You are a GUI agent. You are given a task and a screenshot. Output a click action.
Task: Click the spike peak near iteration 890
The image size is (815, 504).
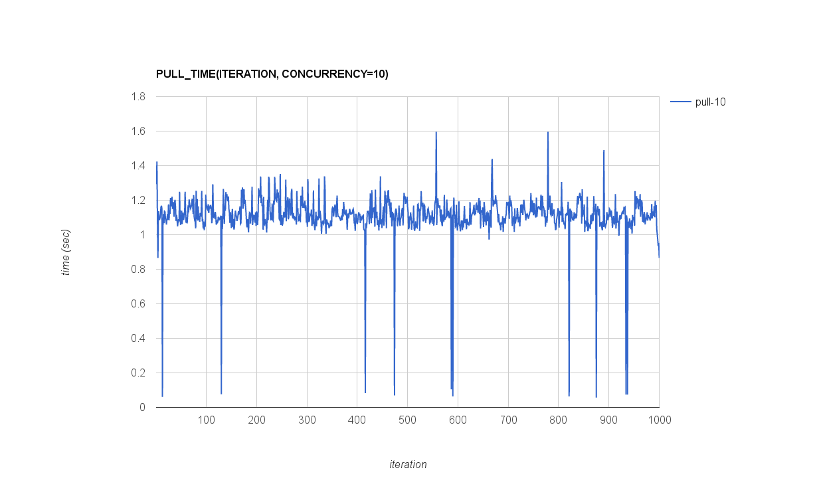click(x=604, y=151)
